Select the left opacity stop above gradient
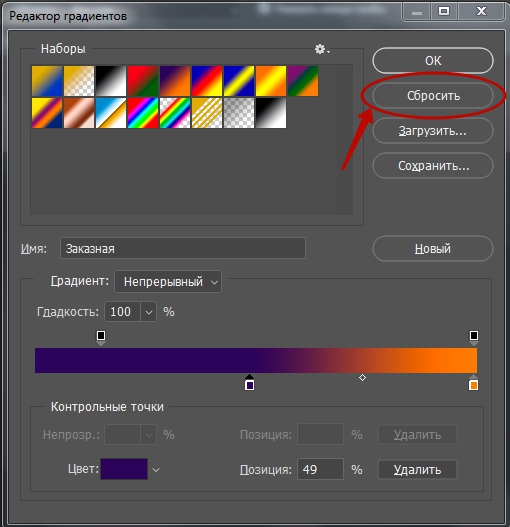This screenshot has width=510, height=527. click(101, 337)
